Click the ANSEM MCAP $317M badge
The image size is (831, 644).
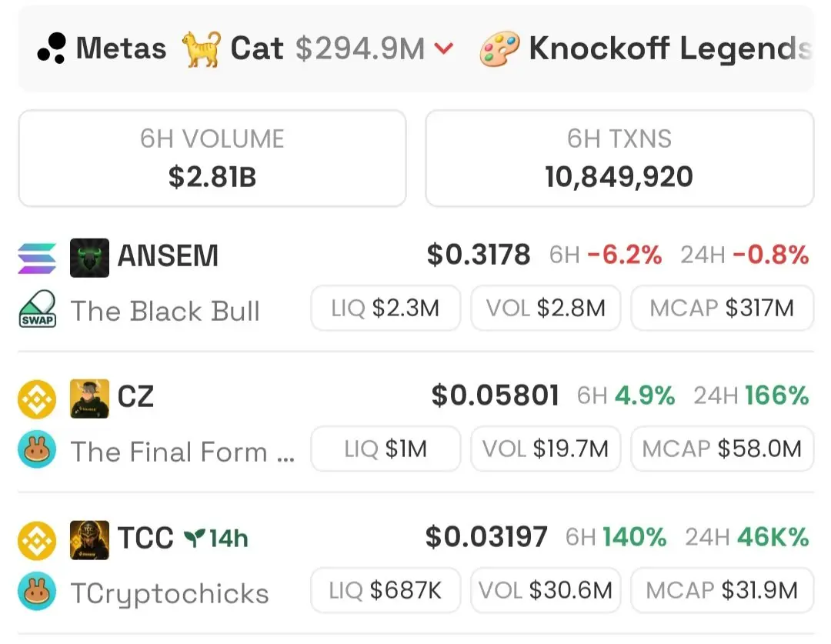click(722, 308)
